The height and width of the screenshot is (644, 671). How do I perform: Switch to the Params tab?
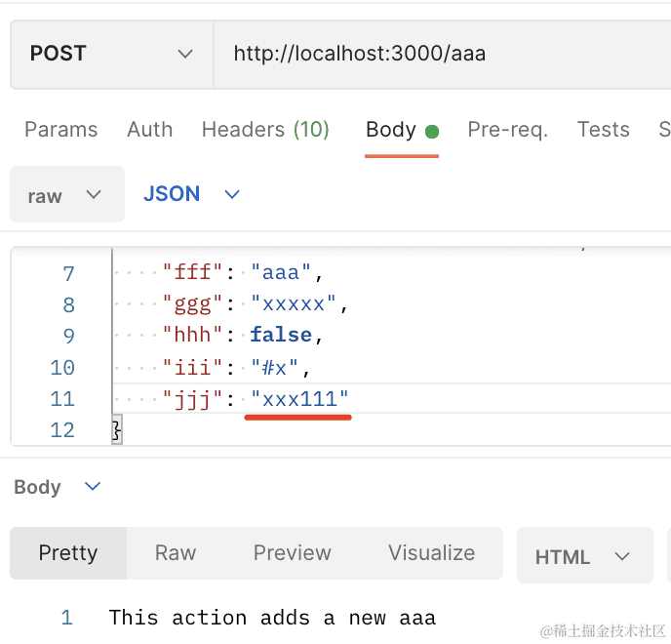[x=60, y=130]
